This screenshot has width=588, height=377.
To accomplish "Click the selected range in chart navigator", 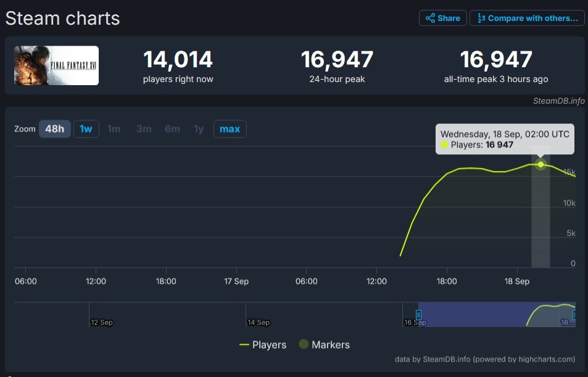I will tap(497, 314).
